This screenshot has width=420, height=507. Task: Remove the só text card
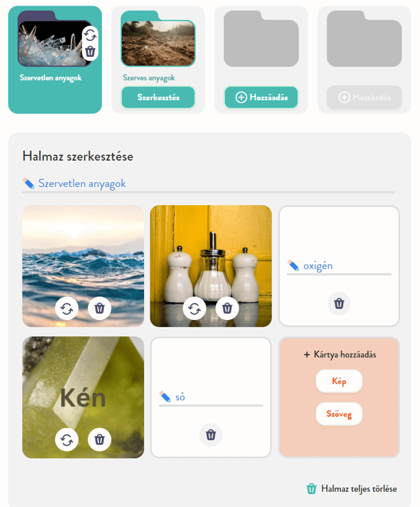[211, 435]
